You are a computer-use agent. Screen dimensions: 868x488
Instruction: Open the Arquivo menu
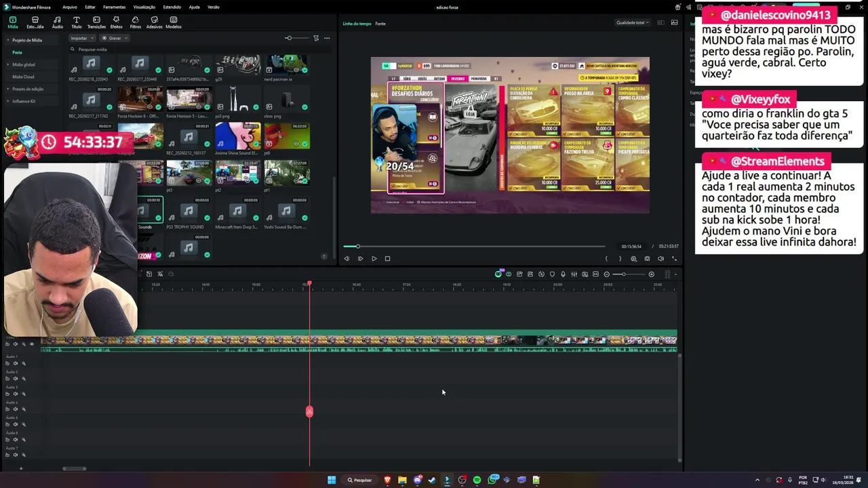[70, 7]
